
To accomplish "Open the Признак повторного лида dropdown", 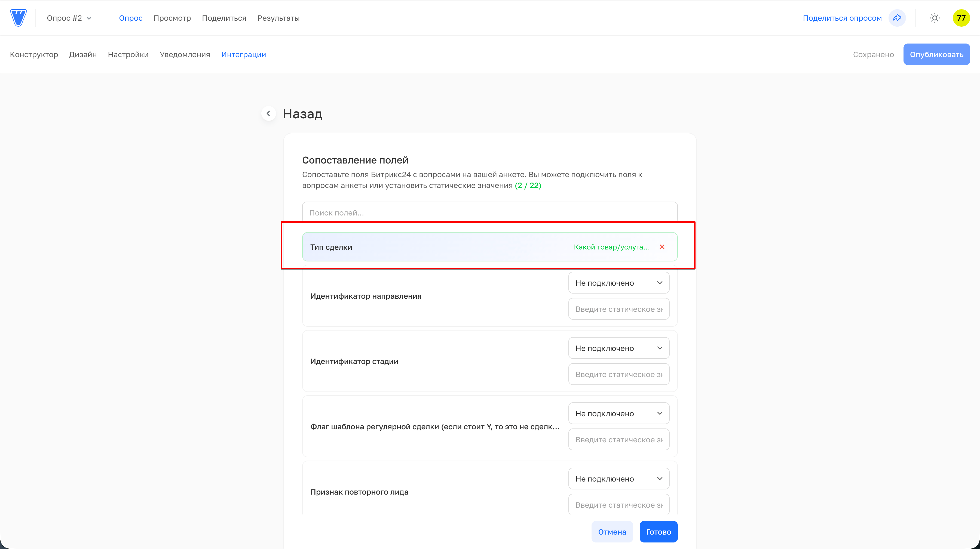I will pos(618,479).
